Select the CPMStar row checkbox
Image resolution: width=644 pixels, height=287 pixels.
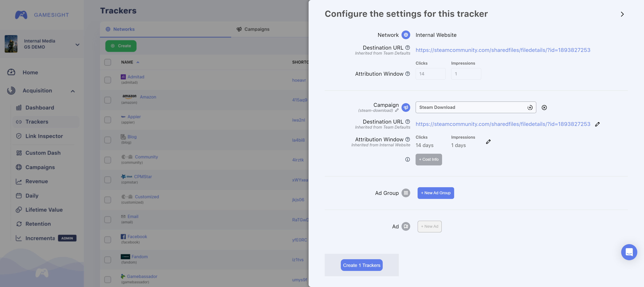108,180
